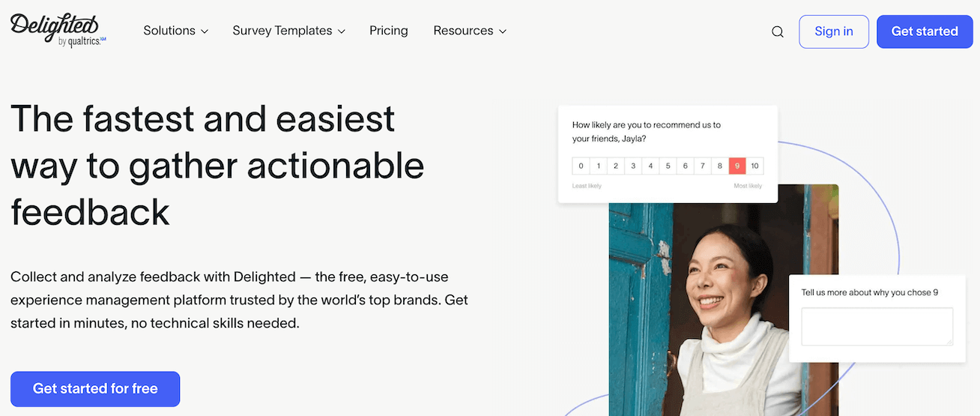Expand the Resources menu

470,31
